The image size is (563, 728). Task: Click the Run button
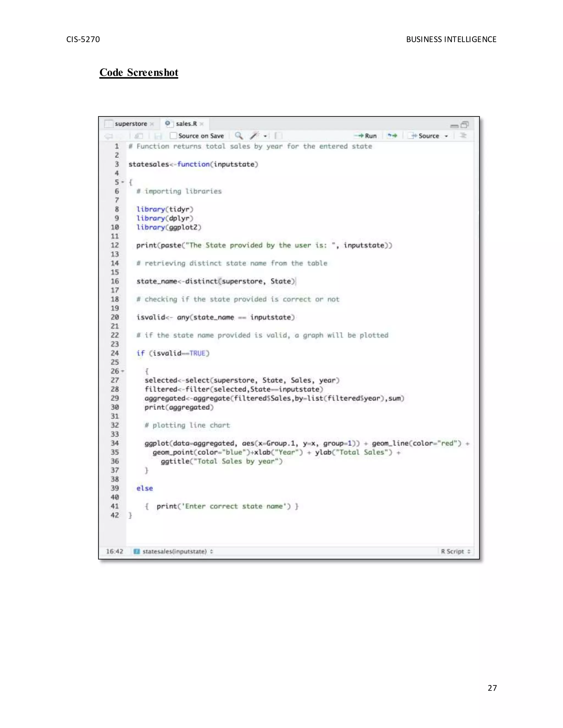click(366, 136)
